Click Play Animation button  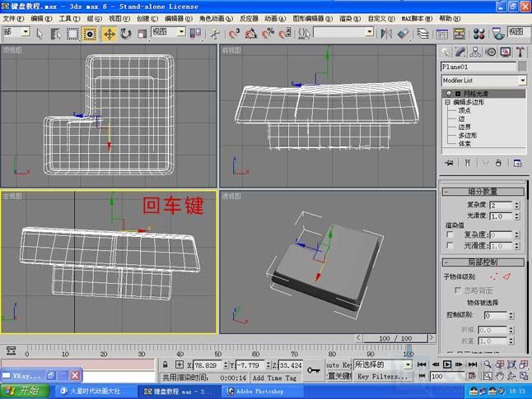click(x=447, y=364)
